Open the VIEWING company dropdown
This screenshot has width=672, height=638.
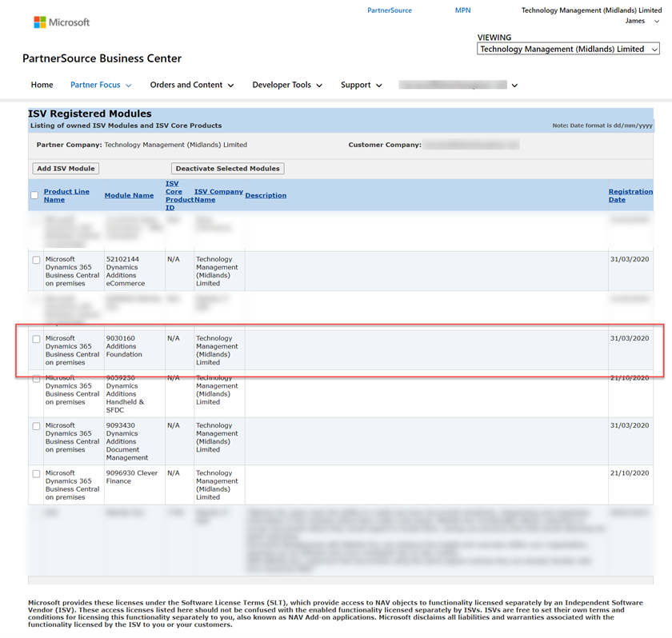point(568,49)
